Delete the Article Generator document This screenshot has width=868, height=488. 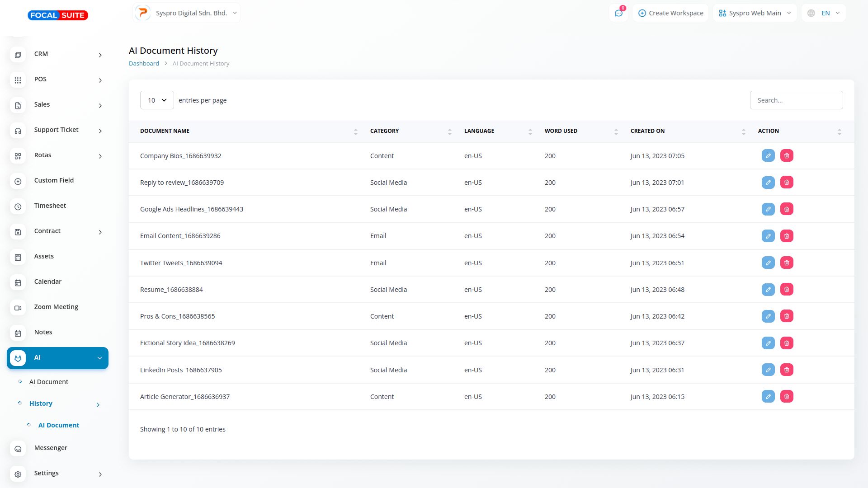787,397
